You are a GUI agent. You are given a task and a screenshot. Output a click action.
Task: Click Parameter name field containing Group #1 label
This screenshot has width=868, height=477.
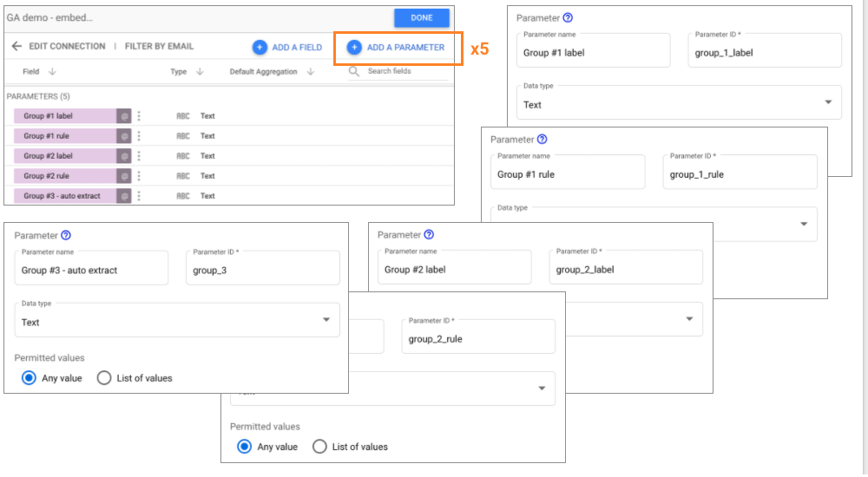pos(594,50)
